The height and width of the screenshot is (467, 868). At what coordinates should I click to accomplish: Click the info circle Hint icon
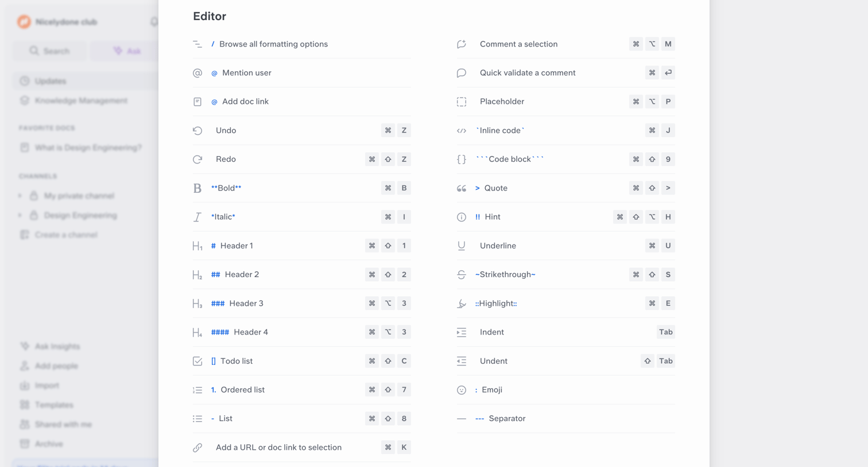point(462,217)
